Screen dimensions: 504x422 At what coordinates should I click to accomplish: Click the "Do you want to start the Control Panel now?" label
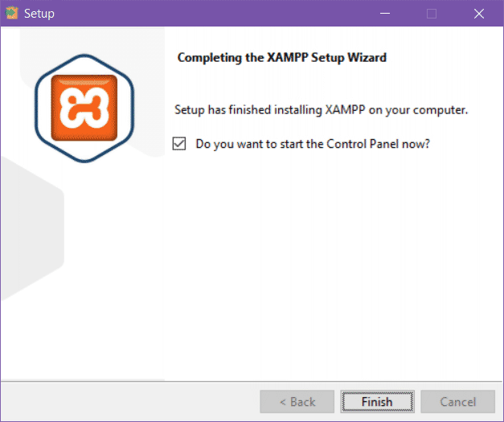[313, 144]
